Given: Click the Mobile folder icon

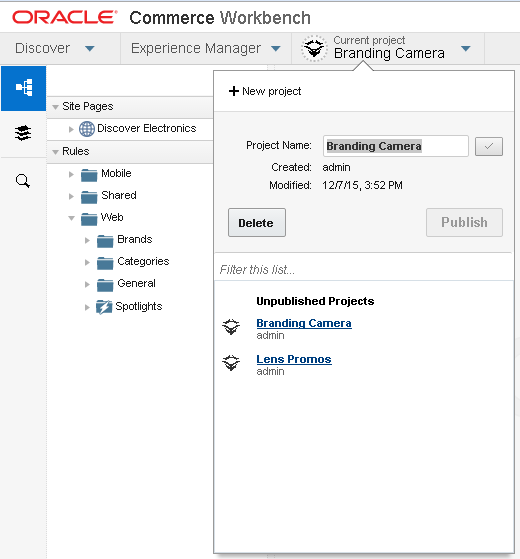Looking at the screenshot, I should [x=89, y=175].
